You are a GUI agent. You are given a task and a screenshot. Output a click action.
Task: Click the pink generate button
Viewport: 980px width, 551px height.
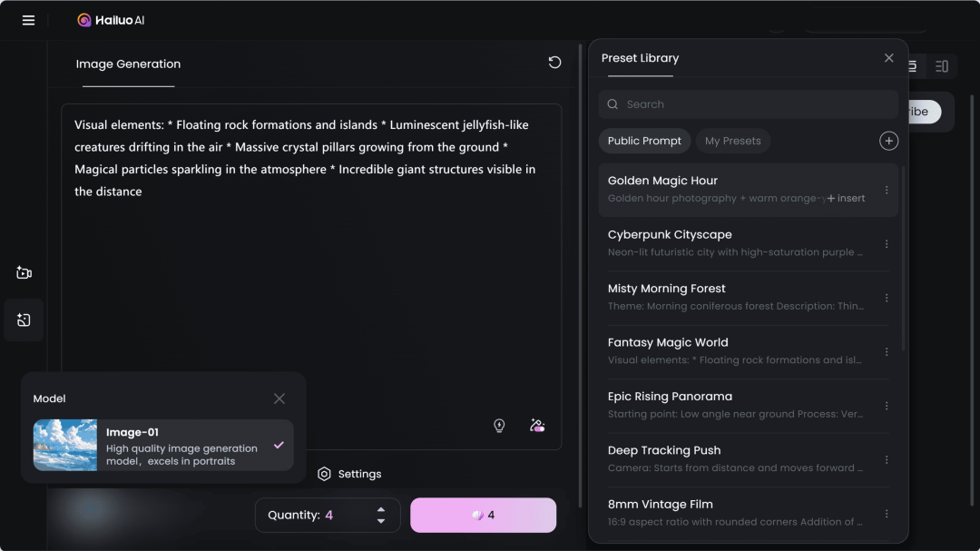coord(483,516)
